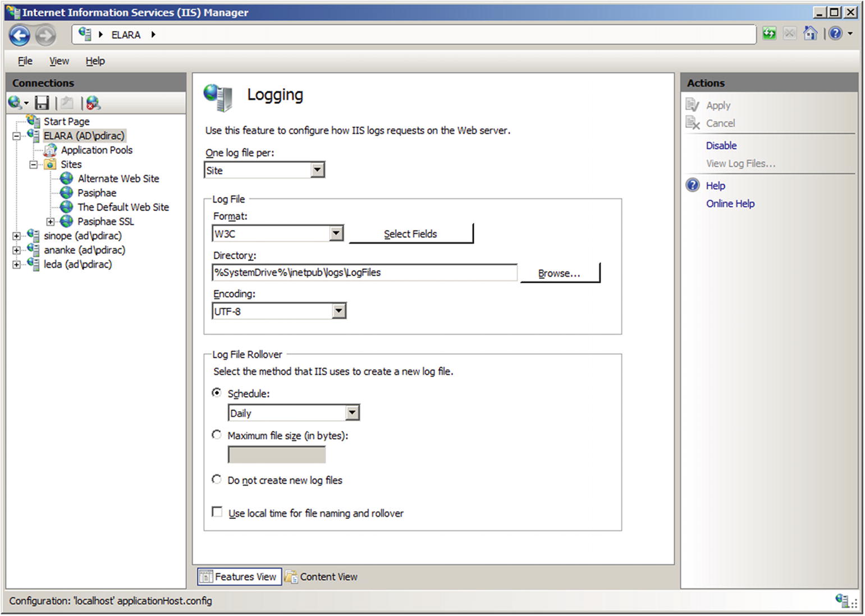
Task: Expand the Pasiphae SSL node
Action: 50,222
